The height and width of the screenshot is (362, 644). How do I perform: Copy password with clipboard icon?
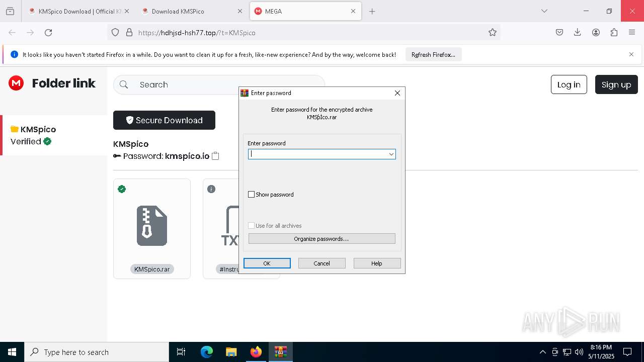tap(215, 156)
